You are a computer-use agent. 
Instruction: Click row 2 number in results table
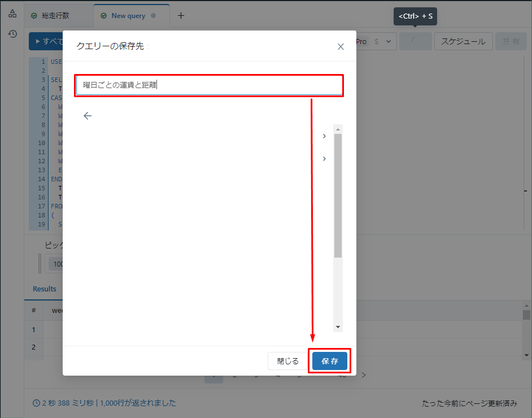coord(33,347)
